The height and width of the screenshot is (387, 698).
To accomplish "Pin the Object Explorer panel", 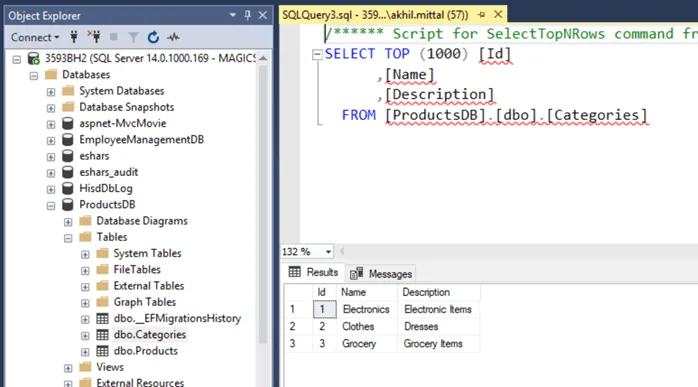I will [248, 15].
